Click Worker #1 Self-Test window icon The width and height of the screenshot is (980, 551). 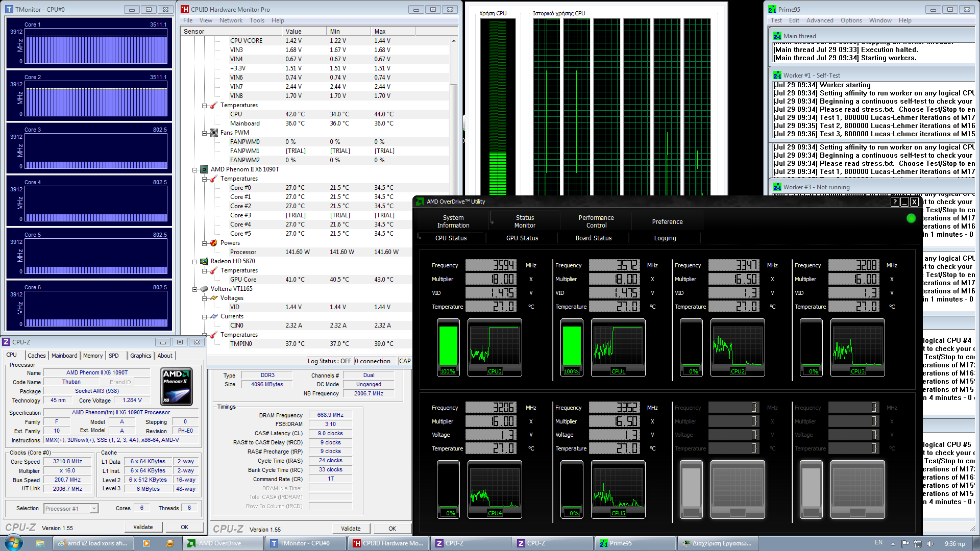[x=777, y=76]
